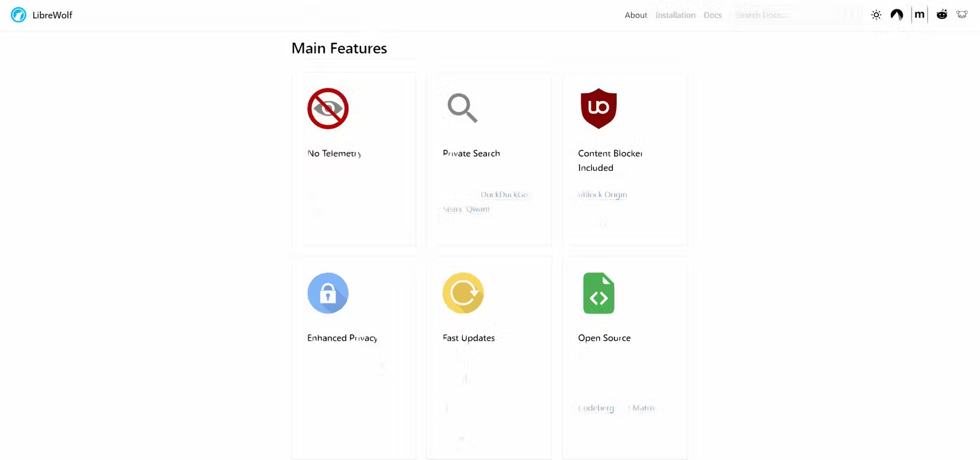Open the uBlock Origin link
Image resolution: width=980 pixels, height=460 pixels.
pyautogui.click(x=602, y=195)
